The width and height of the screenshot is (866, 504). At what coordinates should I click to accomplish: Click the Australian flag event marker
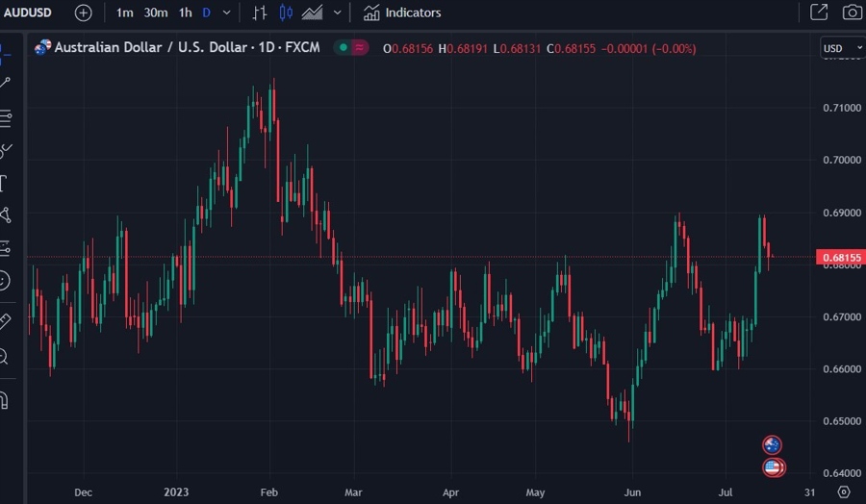pyautogui.click(x=772, y=445)
